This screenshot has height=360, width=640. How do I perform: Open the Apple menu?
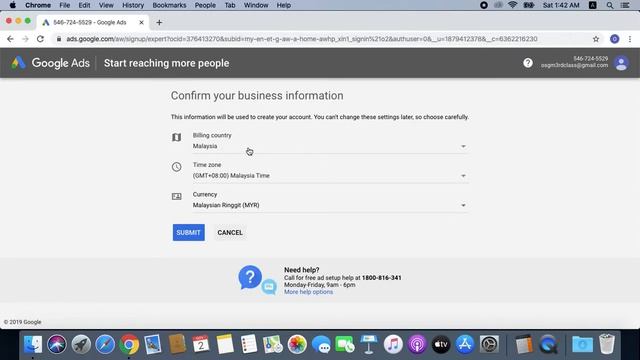[12, 5]
